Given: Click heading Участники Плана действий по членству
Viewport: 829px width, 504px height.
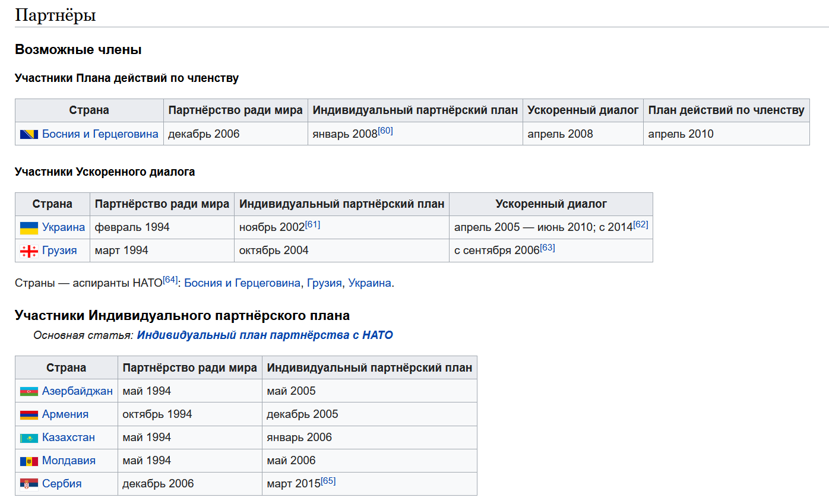Looking at the screenshot, I should point(126,78).
